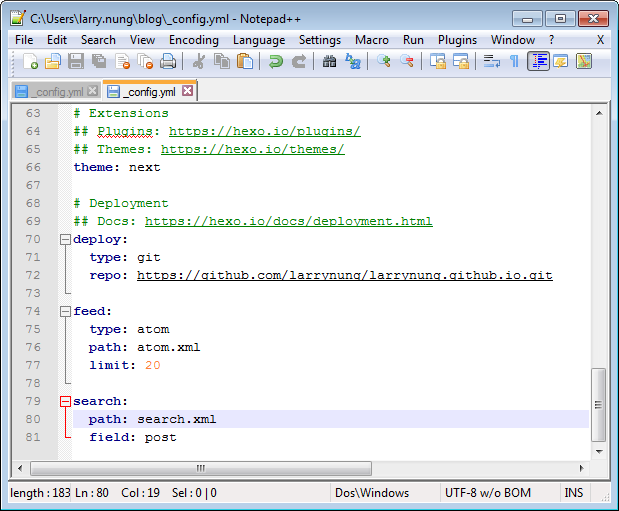Click the vertical scrollbar down arrow
The image size is (619, 511).
[x=599, y=451]
